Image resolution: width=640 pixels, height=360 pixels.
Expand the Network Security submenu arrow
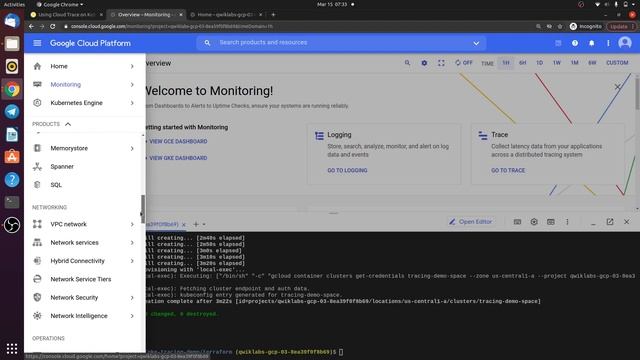(132, 298)
